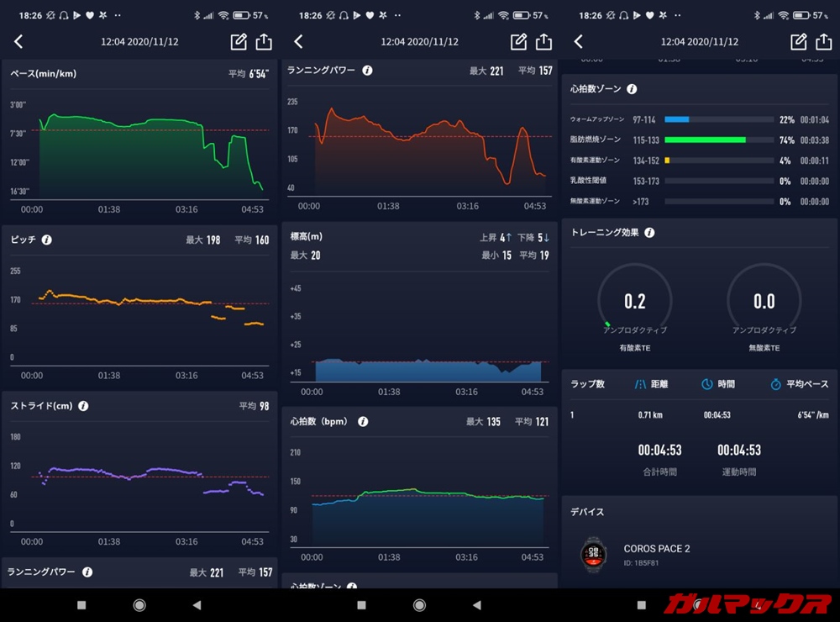Image resolution: width=840 pixels, height=622 pixels.
Task: Tap the 有酸素TE gauge showing 0.2
Action: [634, 302]
